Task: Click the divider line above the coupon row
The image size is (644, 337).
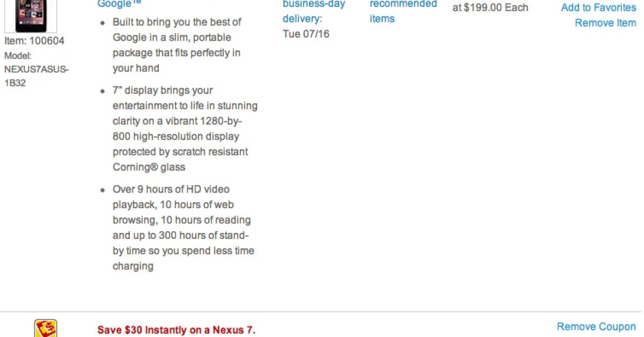Action: 322,312
